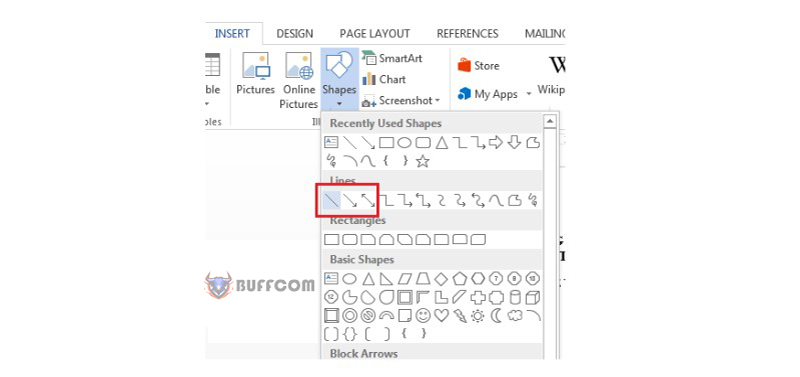Pick the Moon basic shape
This screenshot has height=377, width=800.
tap(496, 316)
